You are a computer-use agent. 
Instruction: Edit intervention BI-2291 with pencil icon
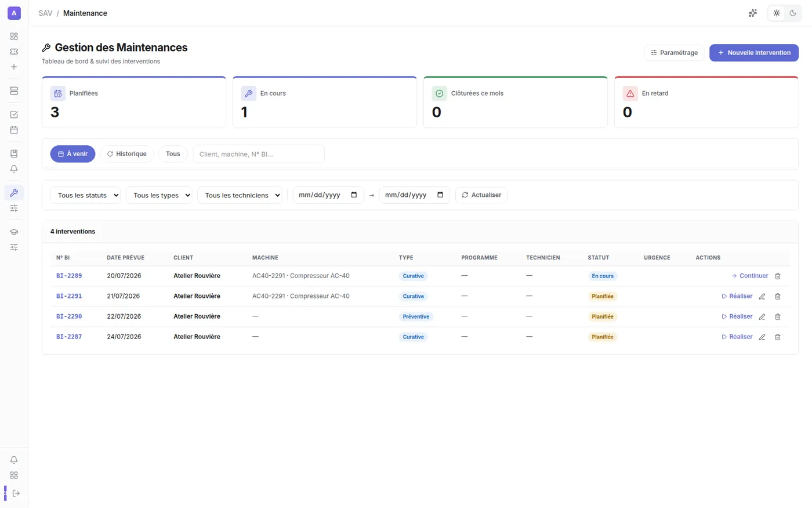(x=762, y=297)
